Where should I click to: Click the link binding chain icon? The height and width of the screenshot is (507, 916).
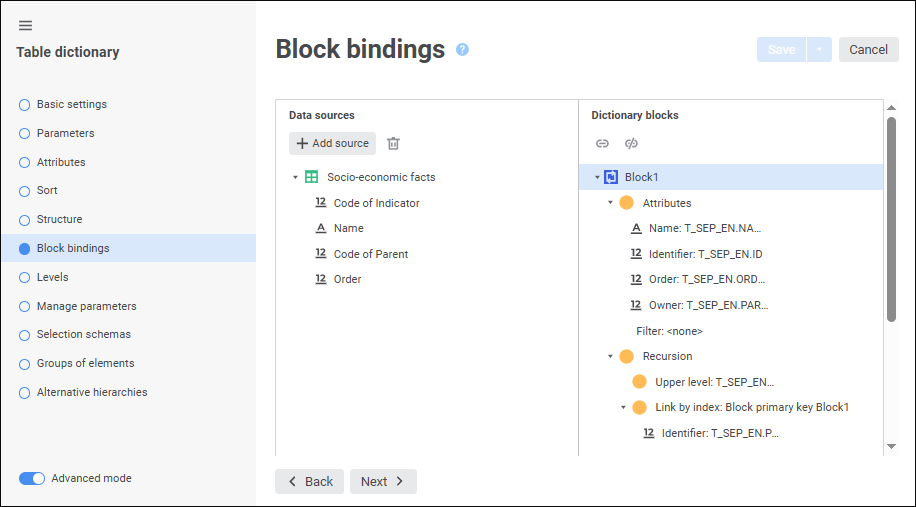(x=602, y=144)
